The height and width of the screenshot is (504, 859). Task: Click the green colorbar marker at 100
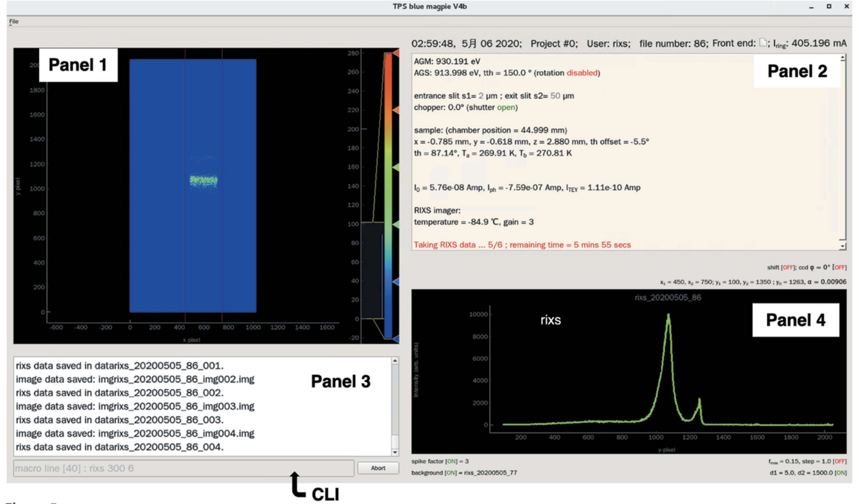click(396, 224)
